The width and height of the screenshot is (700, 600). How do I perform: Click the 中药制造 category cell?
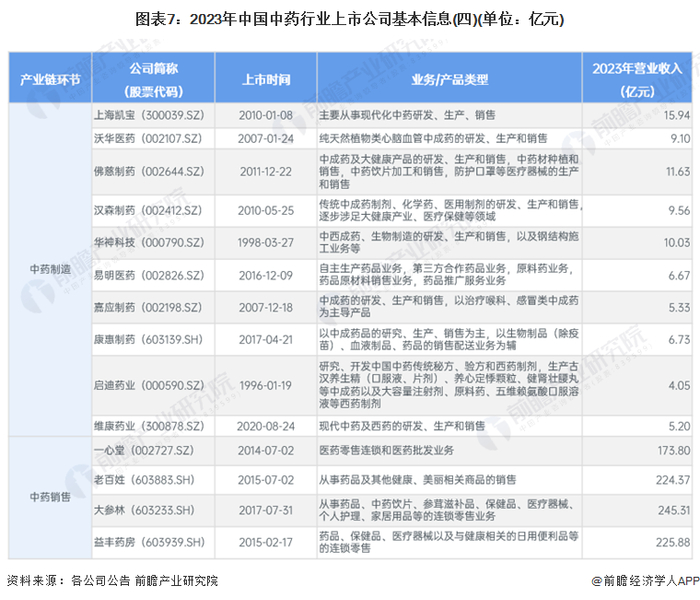[50, 270]
